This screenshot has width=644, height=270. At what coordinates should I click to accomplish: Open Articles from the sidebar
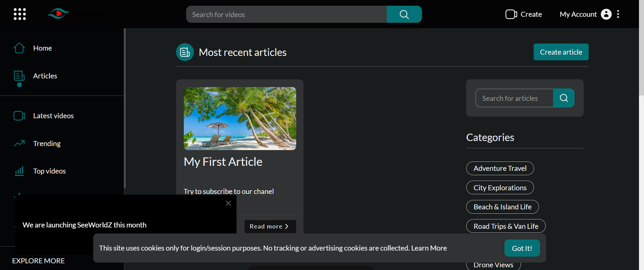tap(45, 76)
